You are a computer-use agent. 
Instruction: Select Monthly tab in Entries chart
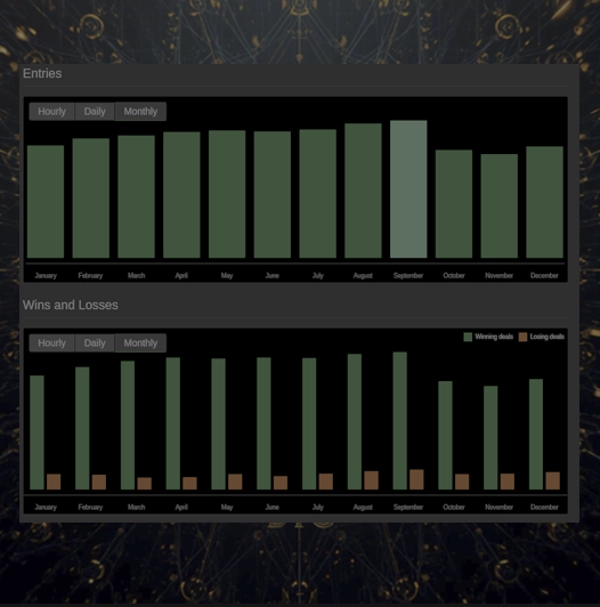click(141, 111)
